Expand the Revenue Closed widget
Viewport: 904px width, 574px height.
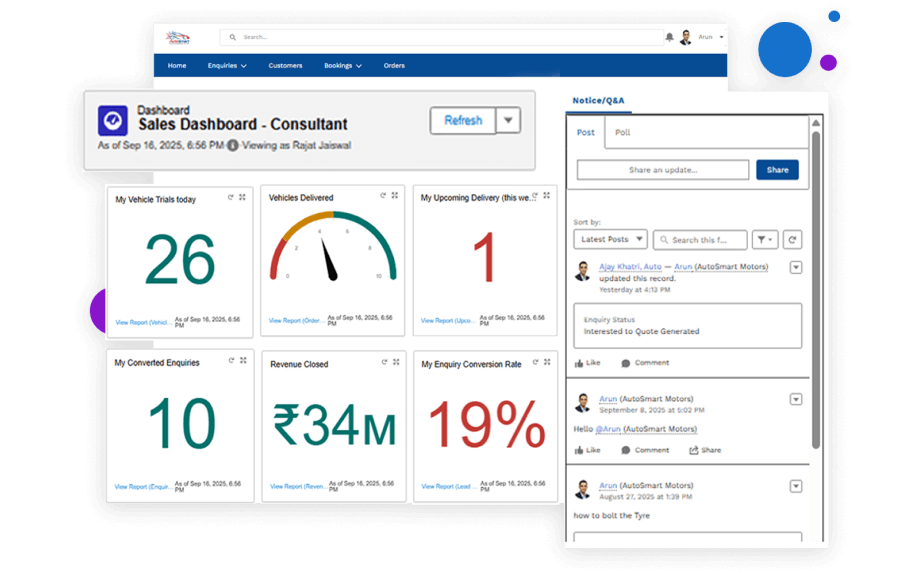(x=395, y=362)
